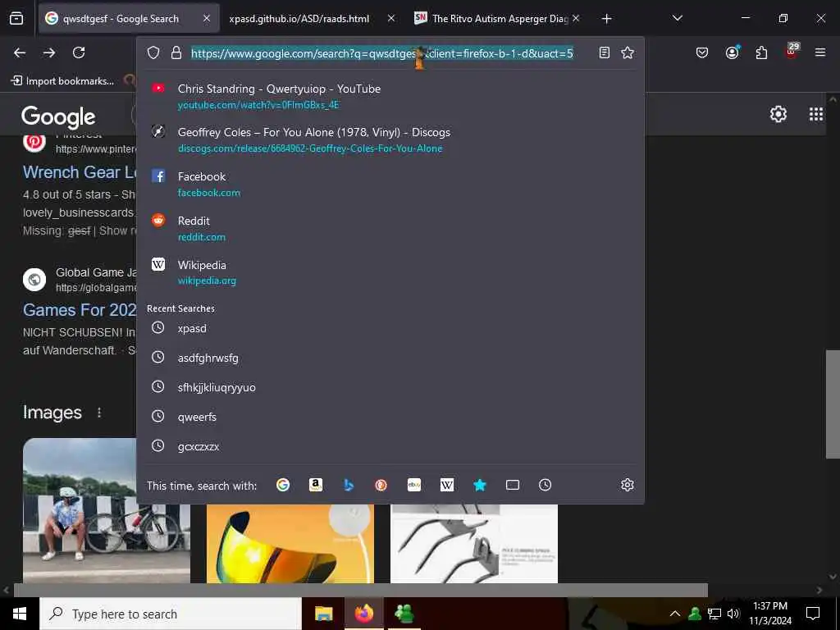Close the Ritvo Autism Asperger tab
The width and height of the screenshot is (840, 630).
pos(576,19)
